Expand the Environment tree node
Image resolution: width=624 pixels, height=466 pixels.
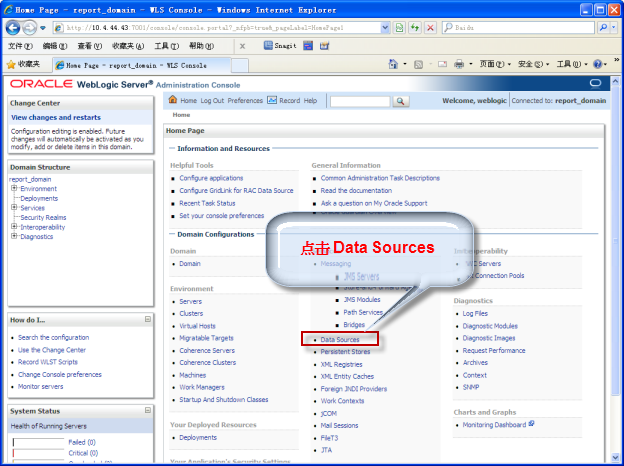(14, 188)
